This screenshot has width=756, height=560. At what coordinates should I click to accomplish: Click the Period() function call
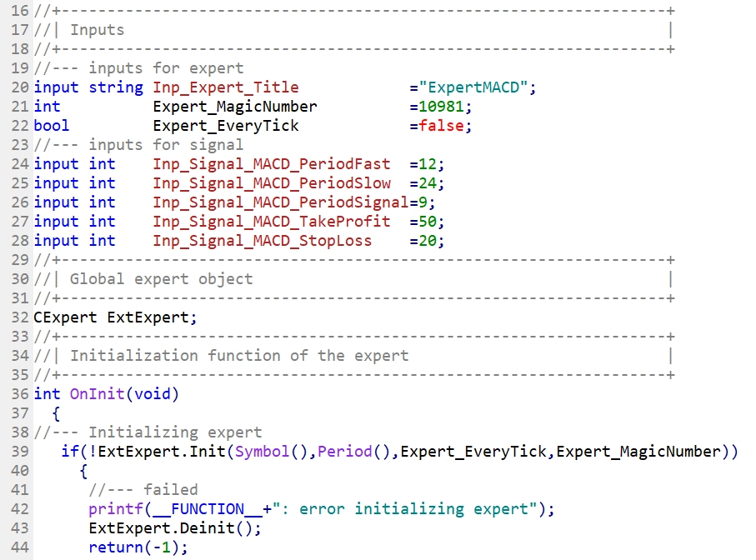354,452
